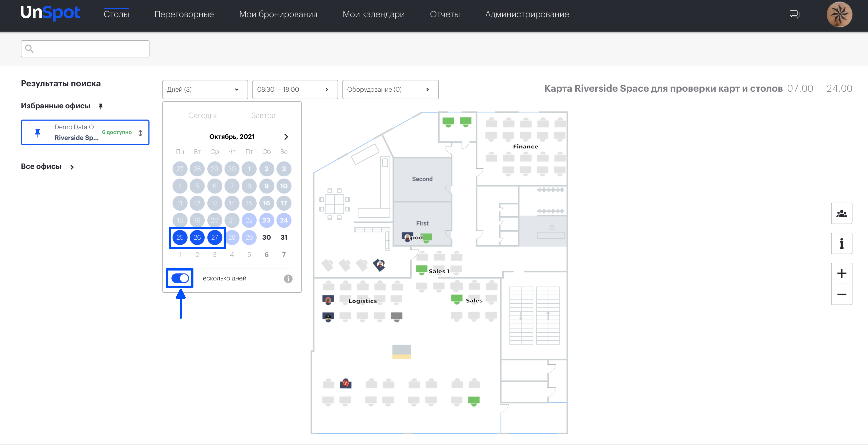Open the Отчеты section
Image resolution: width=868 pixels, height=445 pixels.
[x=444, y=14]
